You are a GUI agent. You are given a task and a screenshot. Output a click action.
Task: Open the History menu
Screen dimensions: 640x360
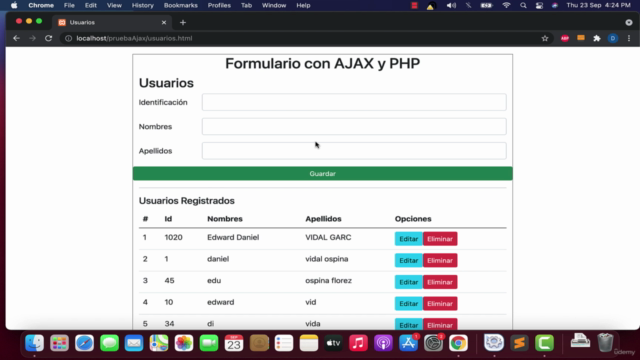[142, 5]
